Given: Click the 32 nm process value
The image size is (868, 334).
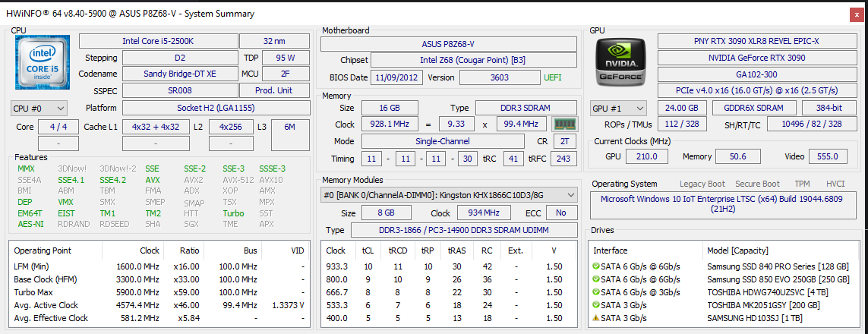Looking at the screenshot, I should tap(275, 41).
